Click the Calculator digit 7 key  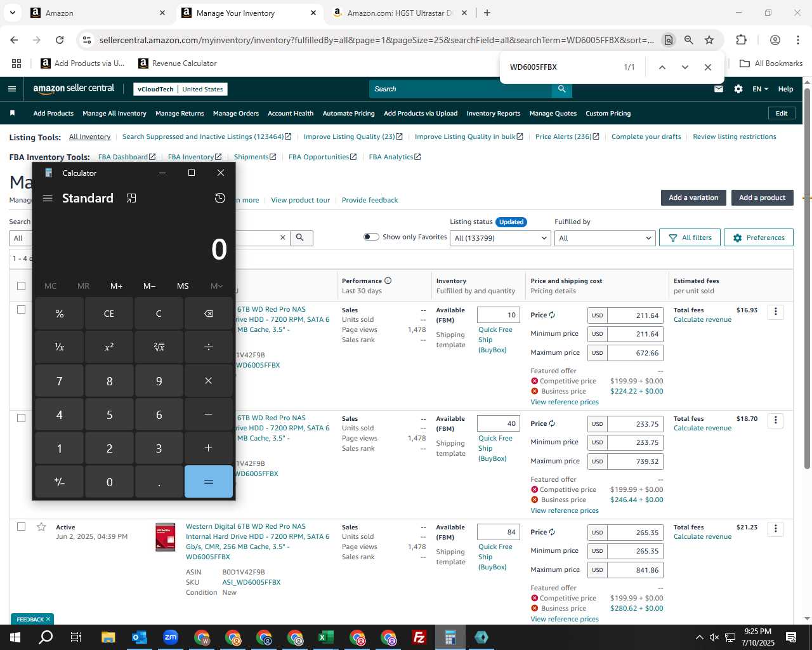(x=60, y=381)
